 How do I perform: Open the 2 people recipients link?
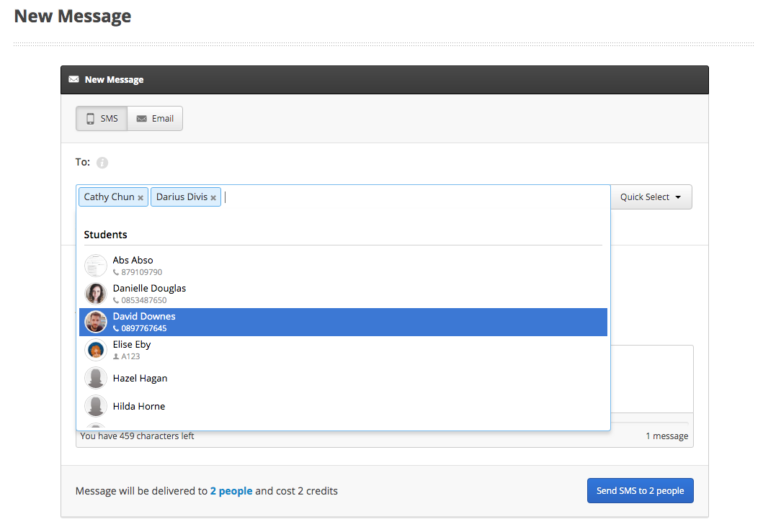(231, 491)
